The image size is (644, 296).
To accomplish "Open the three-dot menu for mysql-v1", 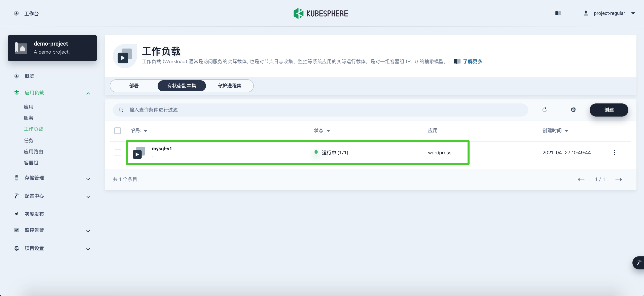I will click(x=614, y=153).
